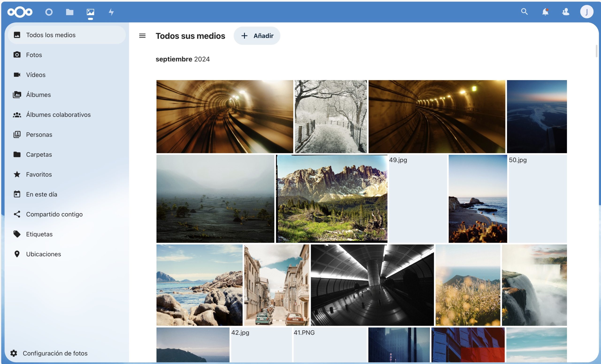Screen dimensions: 601x364
Task: Open the user avatar J menu
Action: tap(587, 12)
